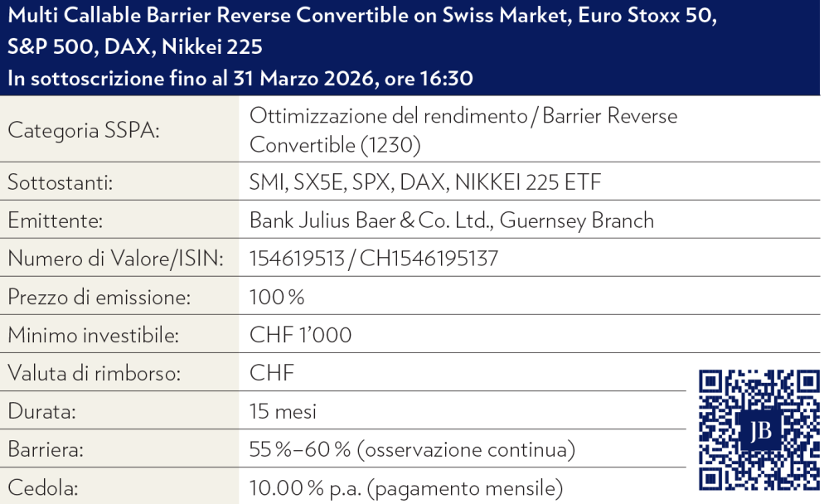This screenshot has width=824, height=504.
Task: Click the JB logo inside QR code
Action: 759,432
